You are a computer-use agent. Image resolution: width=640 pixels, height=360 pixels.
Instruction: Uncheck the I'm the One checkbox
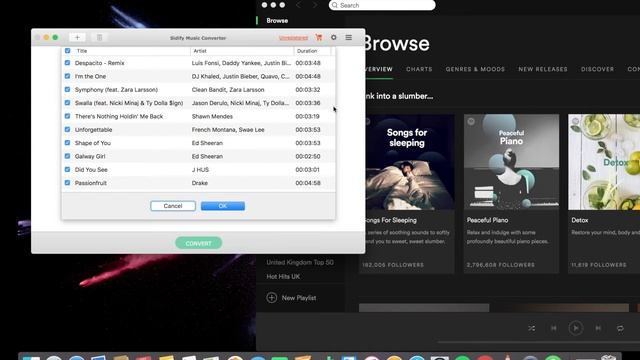(x=67, y=76)
